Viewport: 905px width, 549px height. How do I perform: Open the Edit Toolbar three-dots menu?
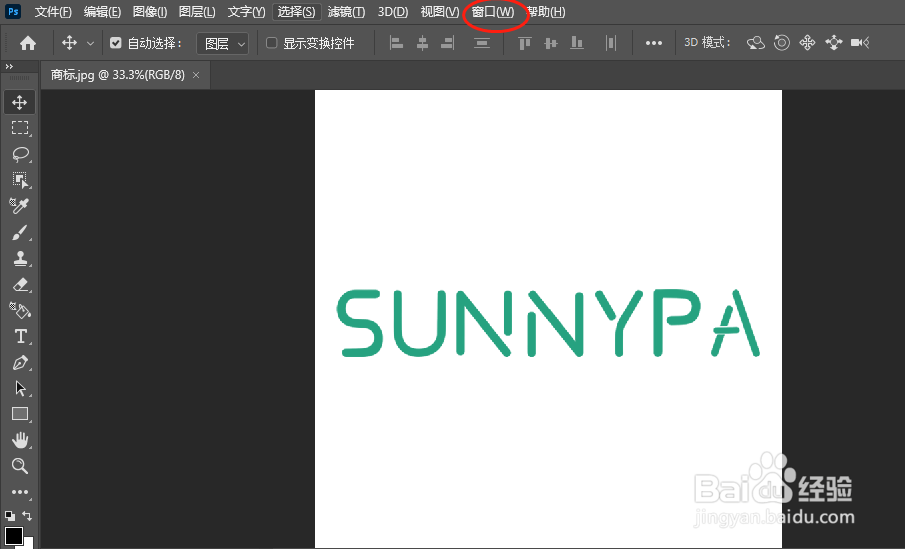tap(20, 492)
